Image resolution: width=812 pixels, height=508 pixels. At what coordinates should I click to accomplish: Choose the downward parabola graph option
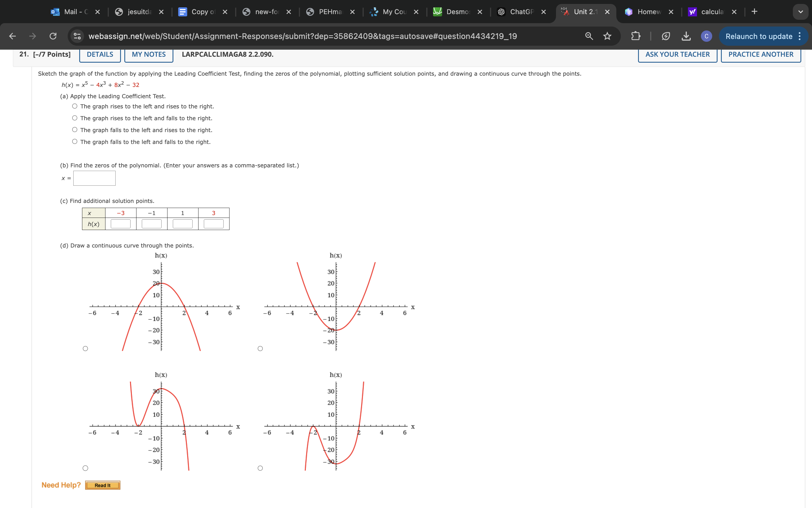point(85,349)
